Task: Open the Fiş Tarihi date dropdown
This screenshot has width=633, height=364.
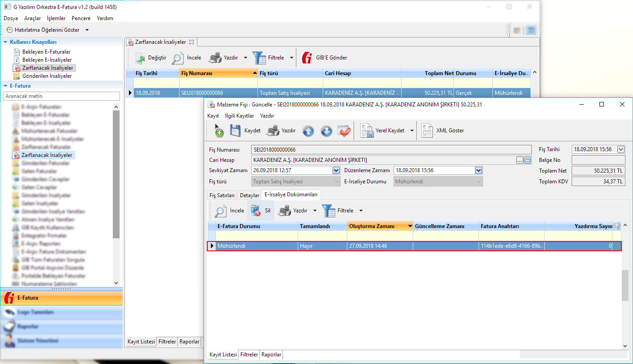Action: pos(621,149)
